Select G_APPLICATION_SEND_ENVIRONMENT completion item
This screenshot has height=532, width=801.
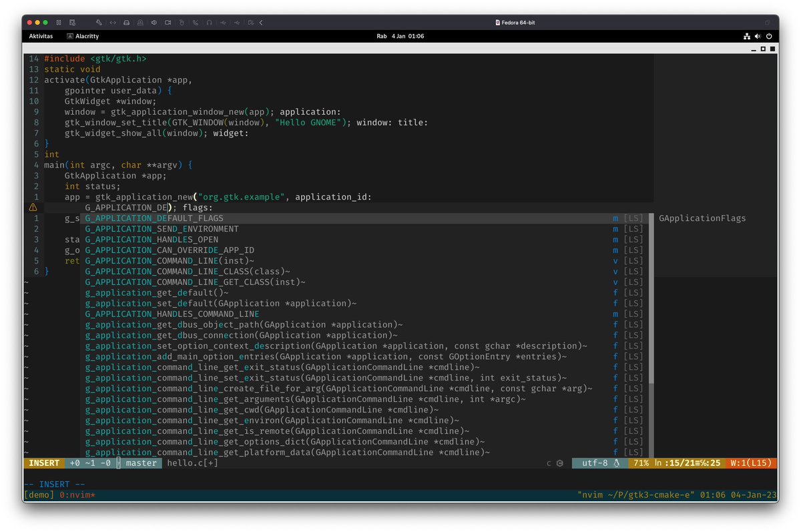click(x=364, y=229)
